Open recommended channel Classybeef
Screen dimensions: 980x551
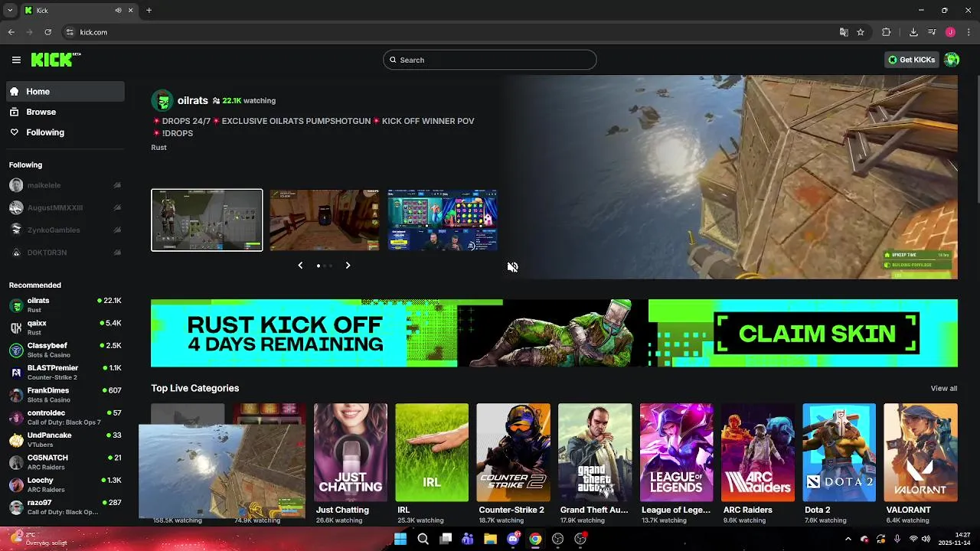click(65, 350)
